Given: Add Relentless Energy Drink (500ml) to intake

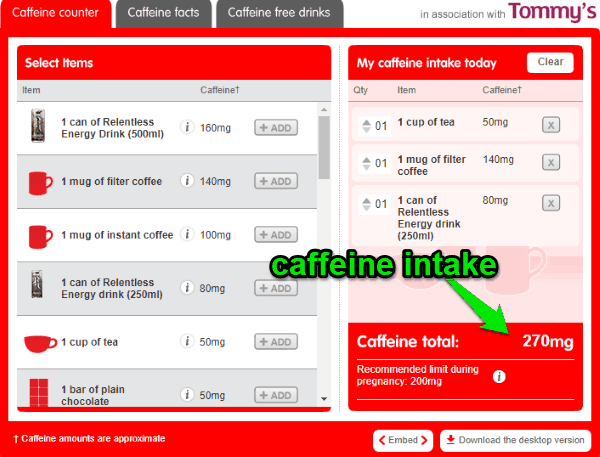Looking at the screenshot, I should (276, 127).
